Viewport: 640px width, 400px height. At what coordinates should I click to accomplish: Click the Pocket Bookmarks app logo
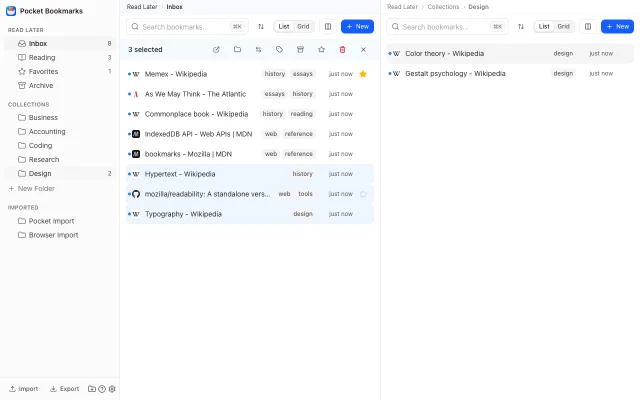[11, 11]
